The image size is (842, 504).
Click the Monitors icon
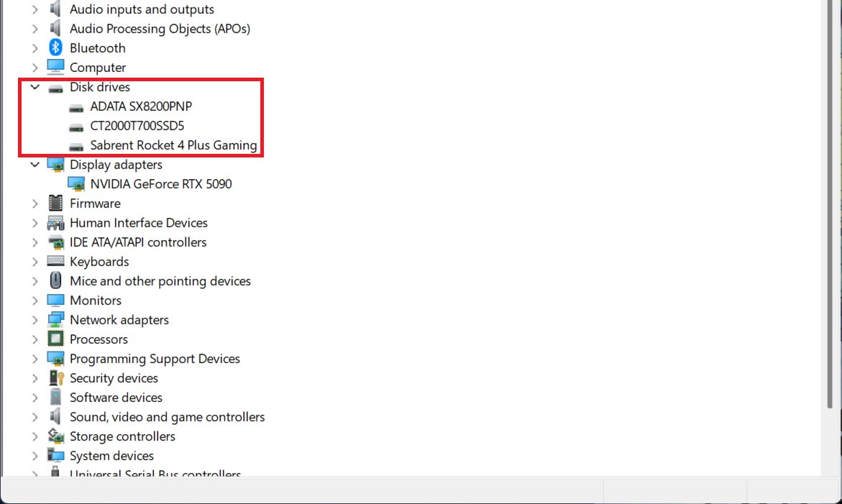pos(55,300)
